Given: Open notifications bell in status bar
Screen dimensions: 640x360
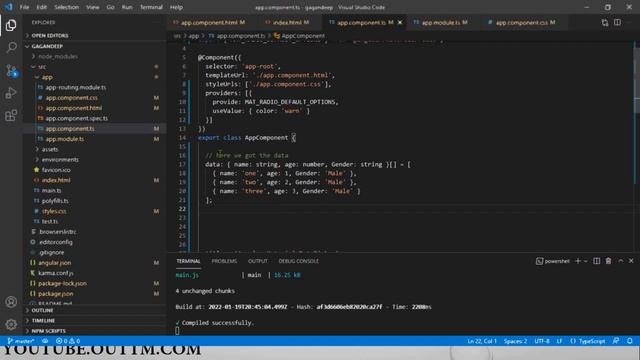Looking at the screenshot, I should tap(630, 341).
